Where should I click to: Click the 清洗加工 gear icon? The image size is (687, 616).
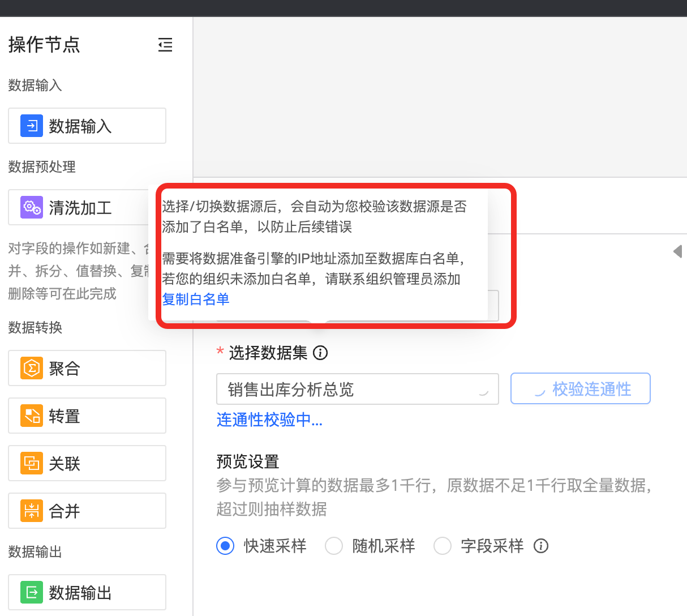tap(32, 207)
